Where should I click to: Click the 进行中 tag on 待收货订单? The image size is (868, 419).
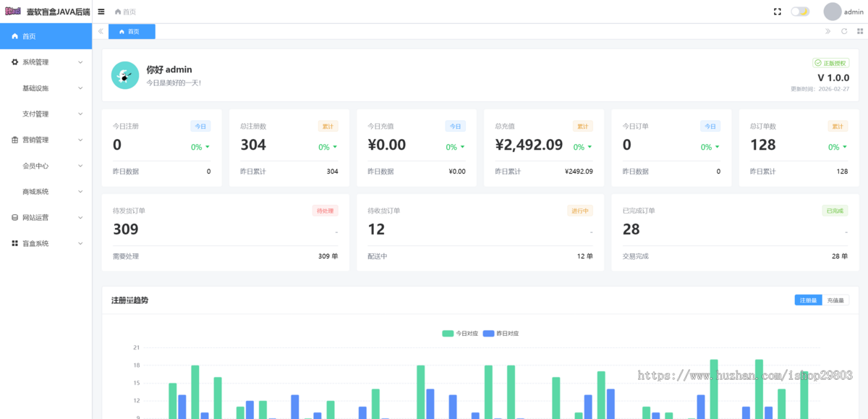pyautogui.click(x=580, y=211)
